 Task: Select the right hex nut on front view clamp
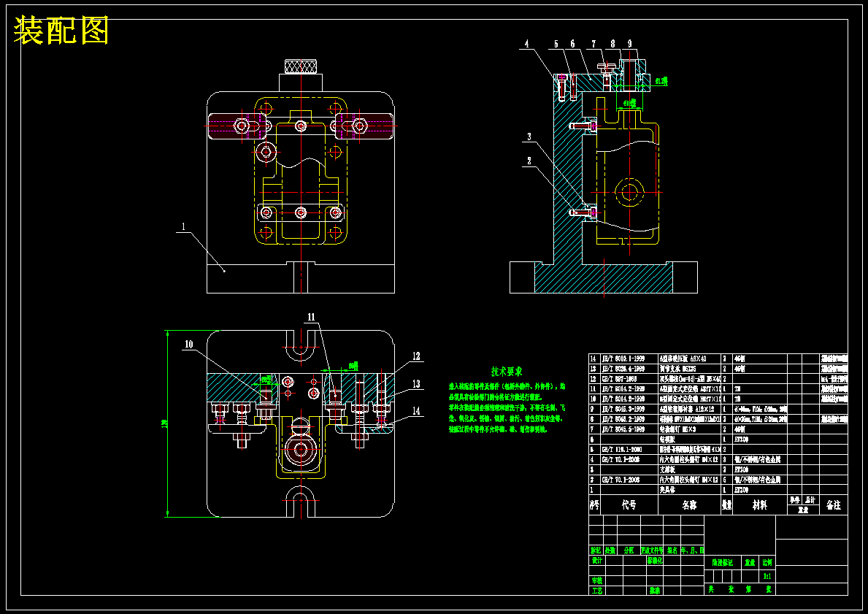[359, 126]
